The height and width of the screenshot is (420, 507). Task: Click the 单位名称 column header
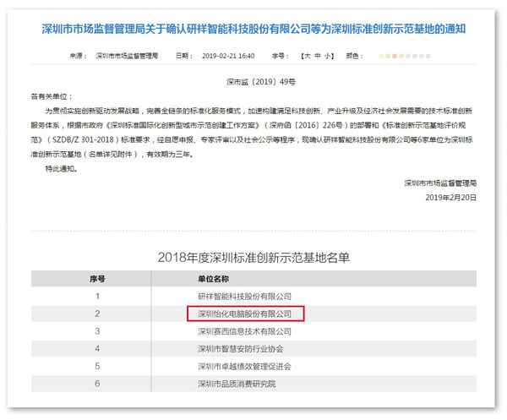click(214, 279)
